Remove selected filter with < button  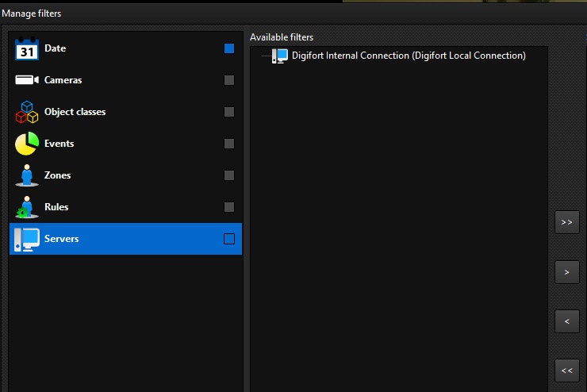pos(567,321)
